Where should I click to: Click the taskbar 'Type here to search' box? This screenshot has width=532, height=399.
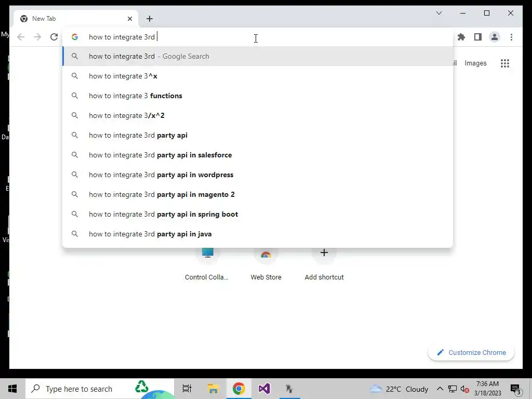point(100,389)
